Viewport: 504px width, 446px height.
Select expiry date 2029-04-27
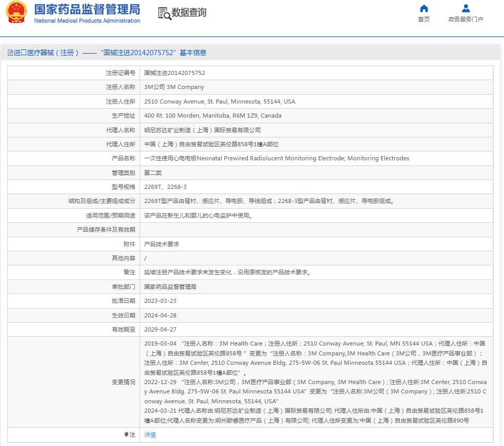tap(160, 329)
